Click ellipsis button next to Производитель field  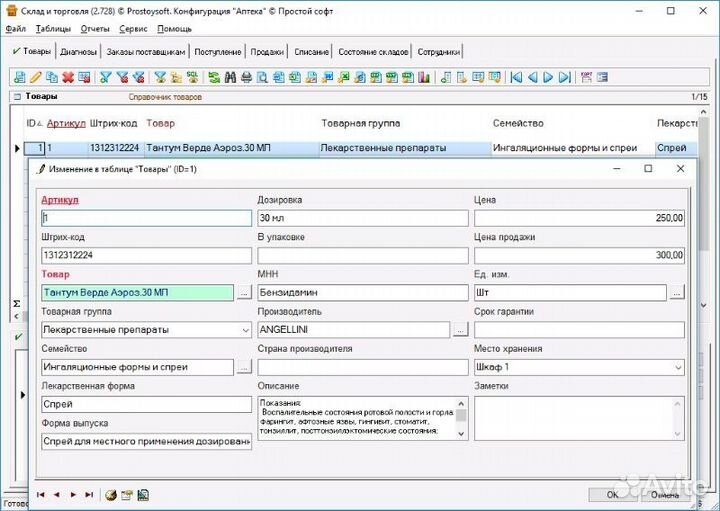[x=460, y=329]
